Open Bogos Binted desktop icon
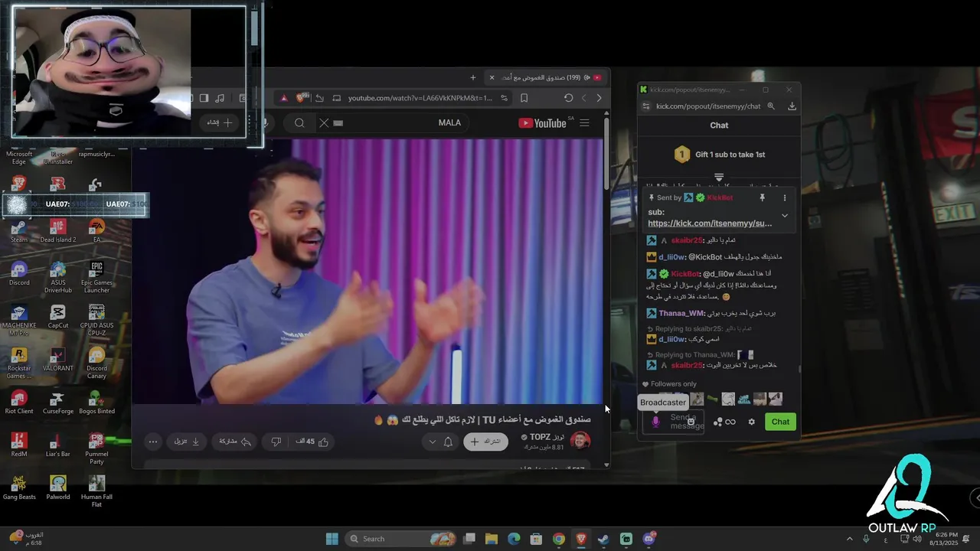Viewport: 980px width, 551px height. [96, 402]
